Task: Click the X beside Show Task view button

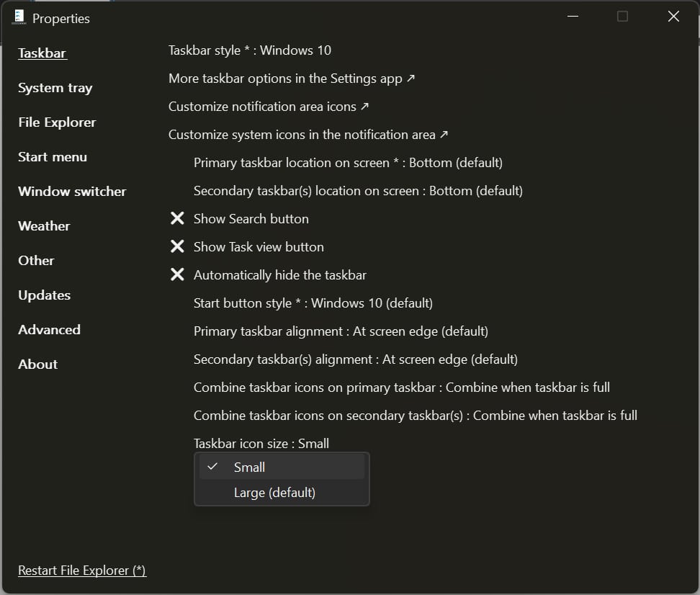Action: (x=177, y=246)
